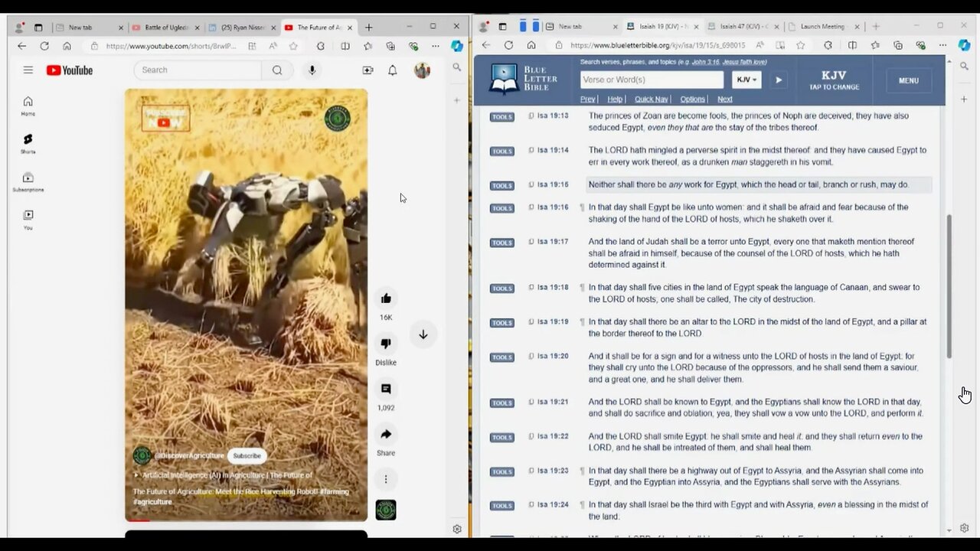Go back in the YouTube browser window
The width and height of the screenshot is (980, 551).
click(x=21, y=46)
